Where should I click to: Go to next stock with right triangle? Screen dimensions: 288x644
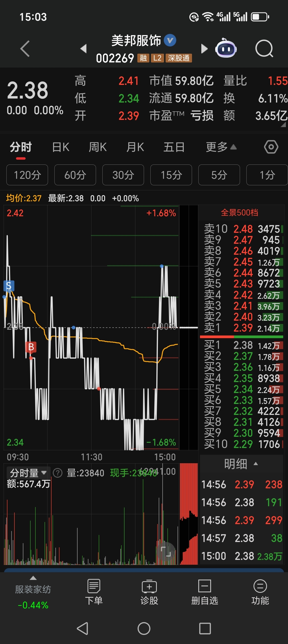click(x=204, y=49)
